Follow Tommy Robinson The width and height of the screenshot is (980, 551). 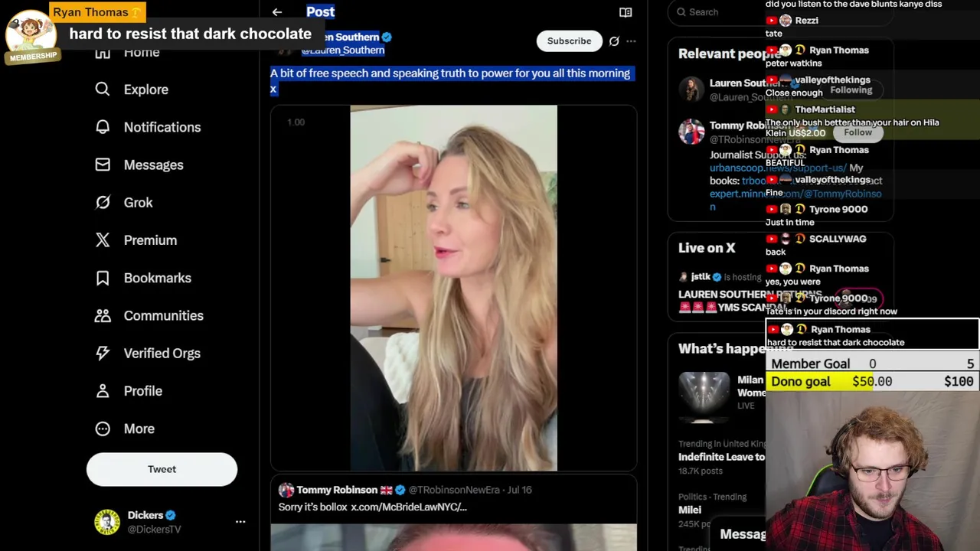point(857,132)
